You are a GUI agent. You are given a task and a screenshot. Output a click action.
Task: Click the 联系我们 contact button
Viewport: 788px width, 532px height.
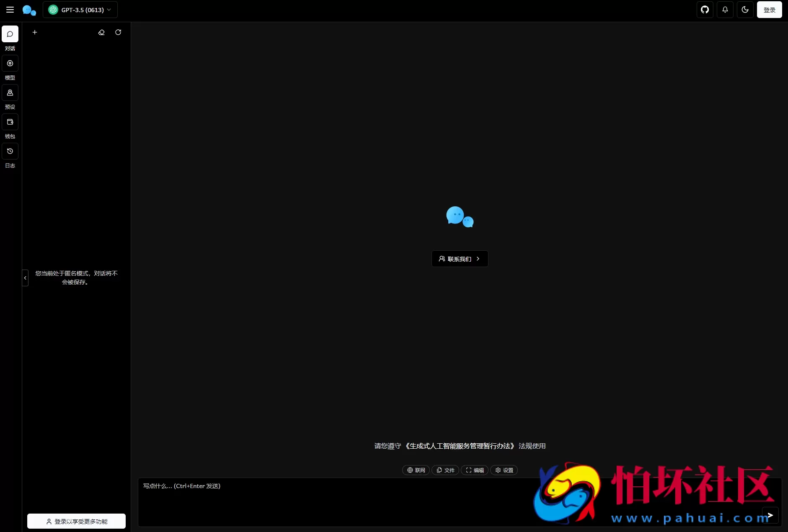click(x=460, y=259)
